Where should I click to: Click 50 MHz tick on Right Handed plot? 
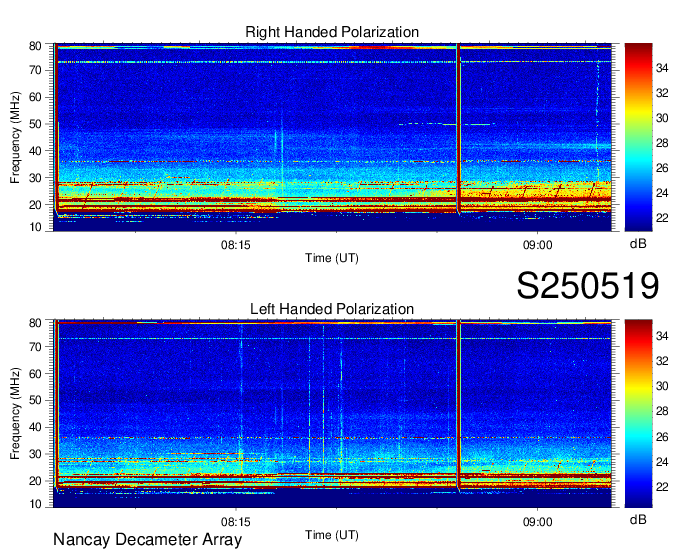[x=35, y=124]
